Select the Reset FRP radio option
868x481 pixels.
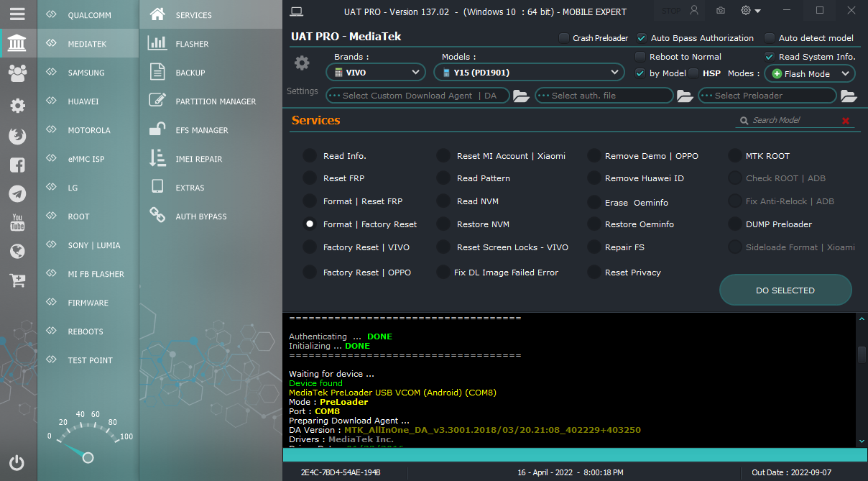click(x=310, y=178)
